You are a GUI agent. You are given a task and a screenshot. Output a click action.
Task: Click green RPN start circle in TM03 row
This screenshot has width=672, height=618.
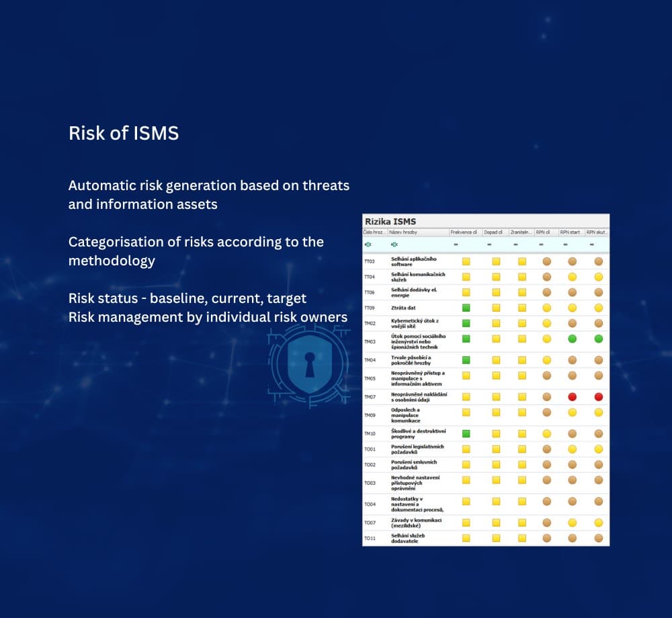click(572, 339)
